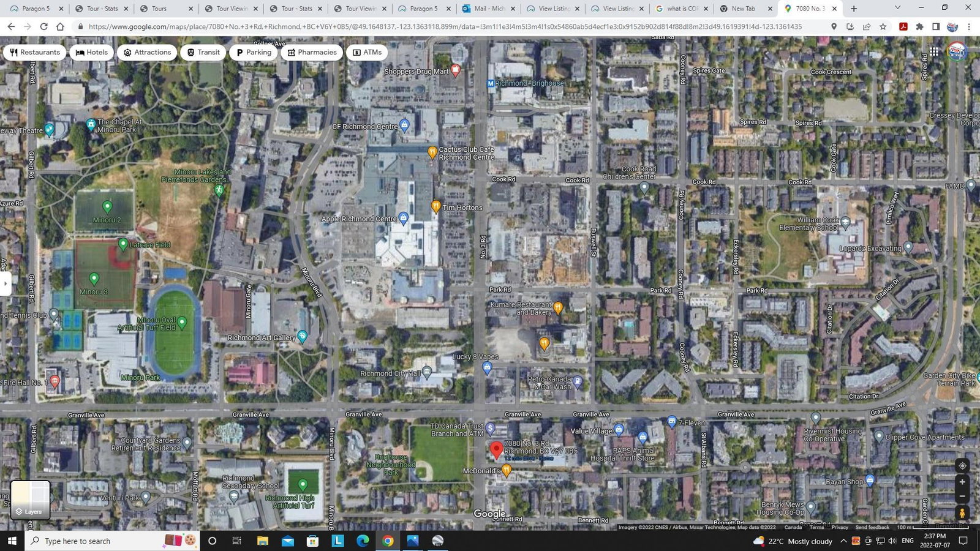Click the Send feedback link
This screenshot has width=980, height=551.
(872, 527)
